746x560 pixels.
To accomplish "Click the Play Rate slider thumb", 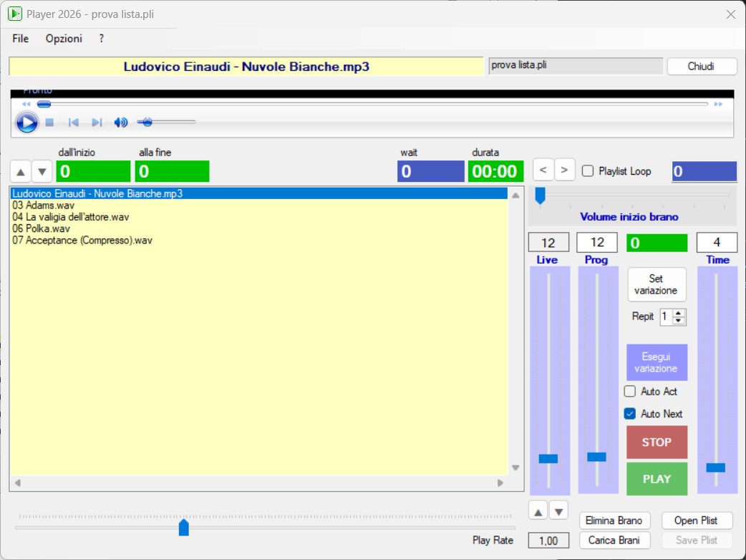I will 184,527.
